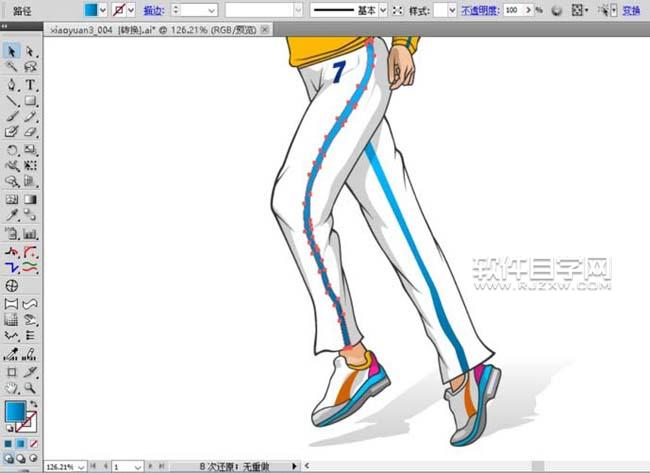The width and height of the screenshot is (650, 473).
Task: Close the xiaoyuan3_004 document tab
Action: tap(264, 30)
